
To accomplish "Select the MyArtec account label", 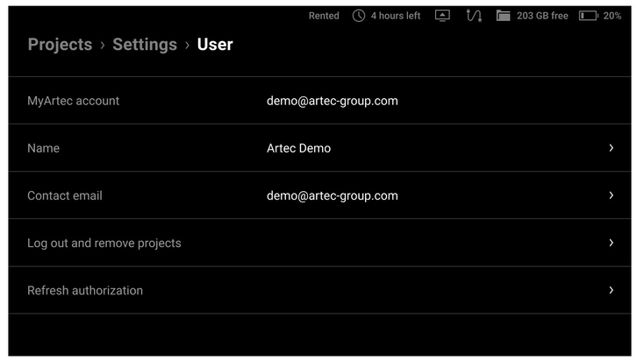I will click(x=73, y=101).
